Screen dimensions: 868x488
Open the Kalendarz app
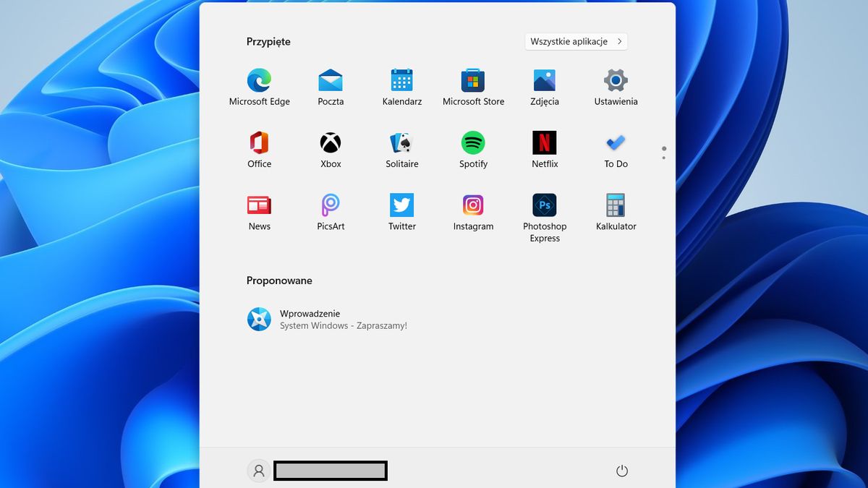coord(401,82)
